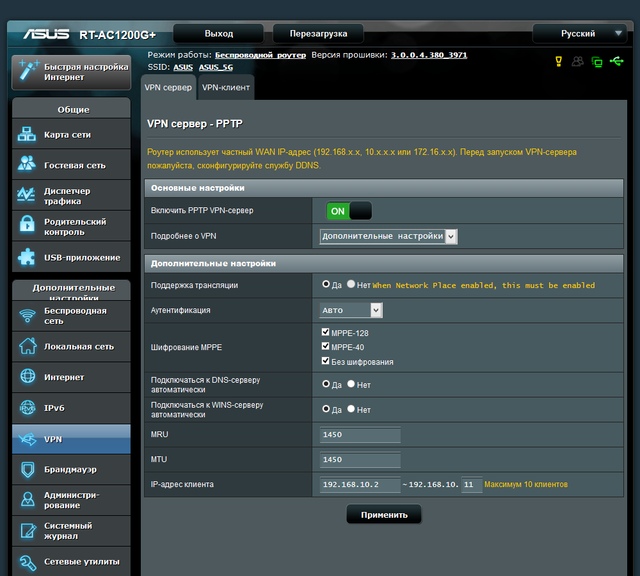Click the Беспроводная сеть Wi-Fi icon
The height and width of the screenshot is (576, 640).
[x=27, y=316]
